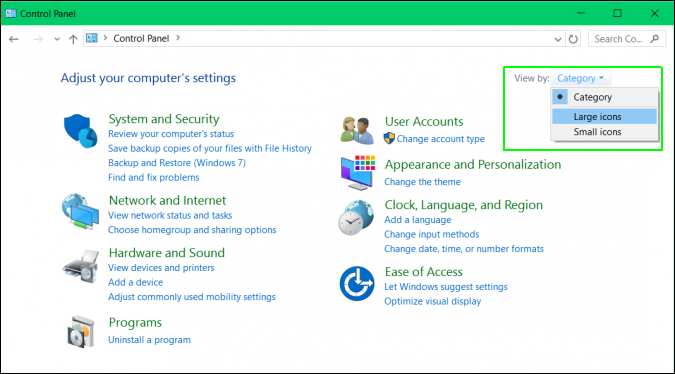The height and width of the screenshot is (374, 675).
Task: Open the Ease of Access category heading
Action: [424, 272]
